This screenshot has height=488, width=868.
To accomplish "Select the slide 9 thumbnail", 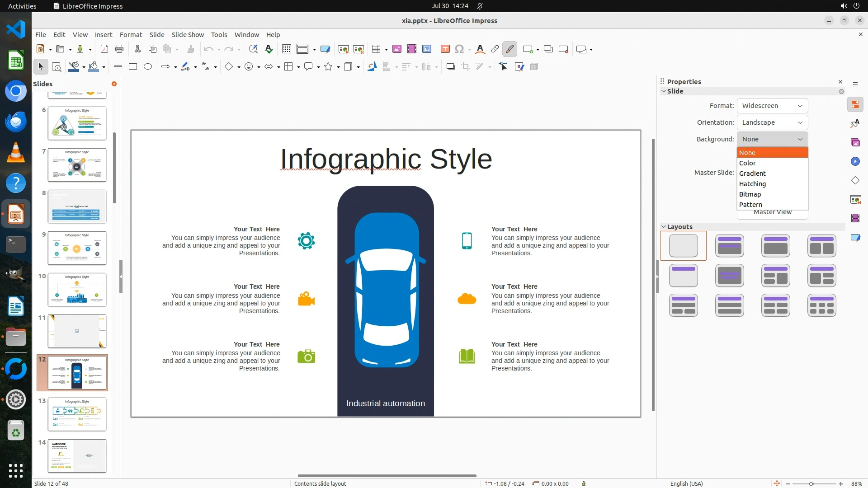I will pos(77,248).
